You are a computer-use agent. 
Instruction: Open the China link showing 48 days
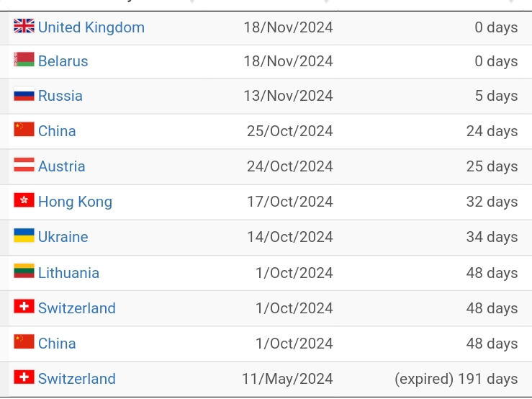click(x=57, y=344)
